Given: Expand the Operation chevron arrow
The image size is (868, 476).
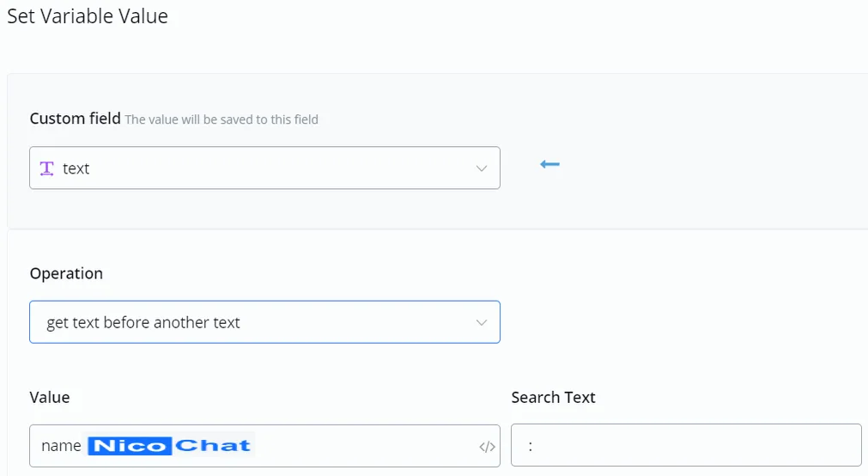Looking at the screenshot, I should tap(482, 322).
